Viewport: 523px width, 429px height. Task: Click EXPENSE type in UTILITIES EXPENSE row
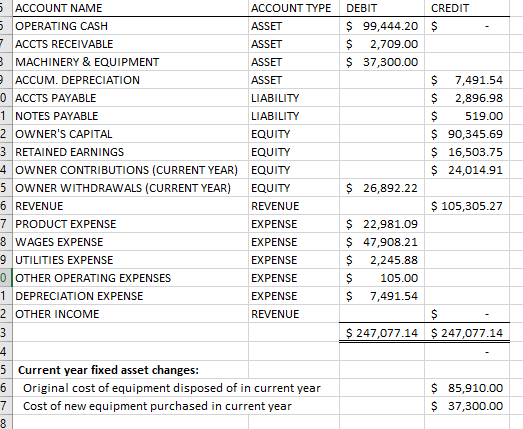tap(294, 260)
